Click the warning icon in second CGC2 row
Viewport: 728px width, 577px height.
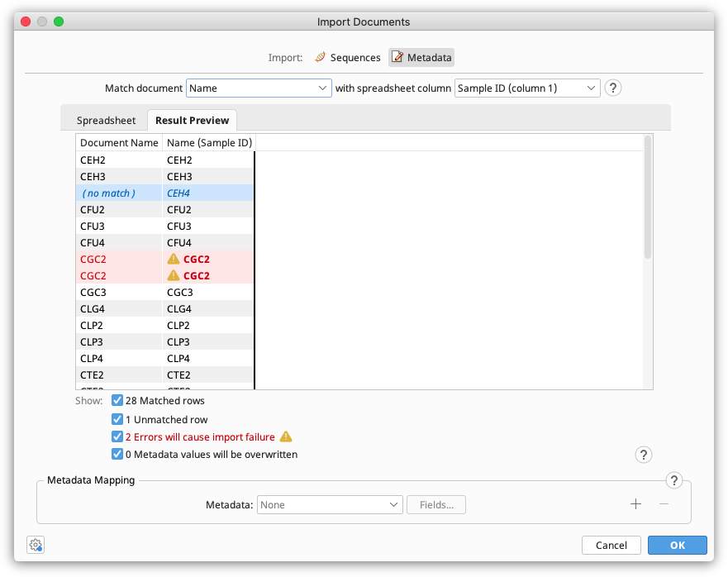(x=174, y=275)
